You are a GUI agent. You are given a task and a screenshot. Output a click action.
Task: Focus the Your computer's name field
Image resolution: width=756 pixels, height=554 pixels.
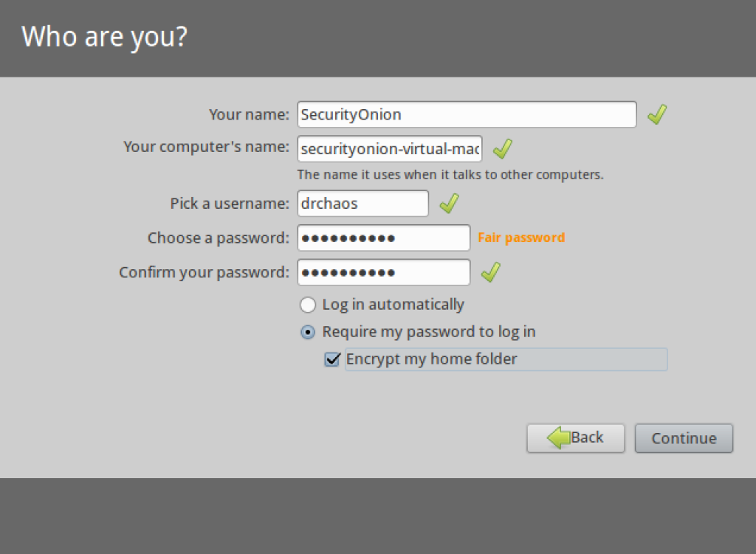[390, 148]
